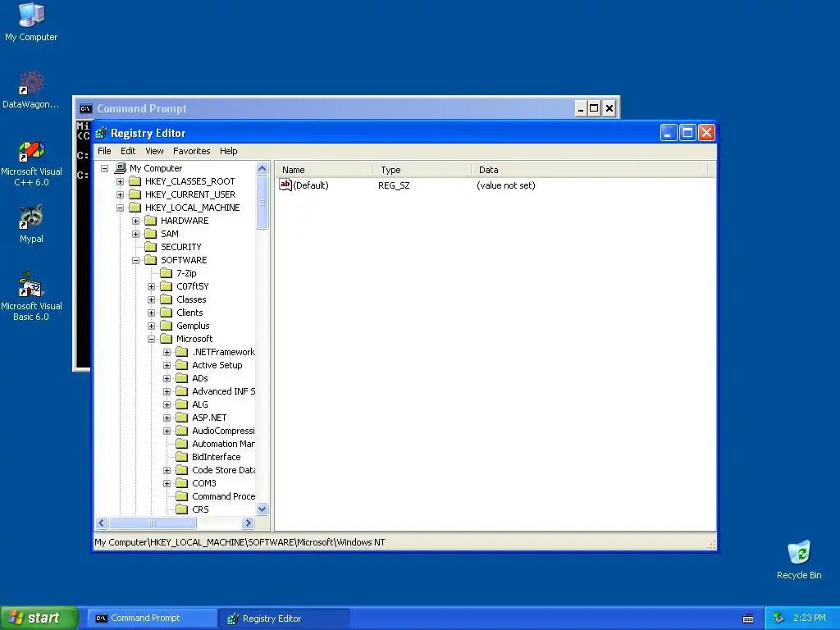Select HKEY_LOCAL_MACHINE folder icon

click(135, 208)
